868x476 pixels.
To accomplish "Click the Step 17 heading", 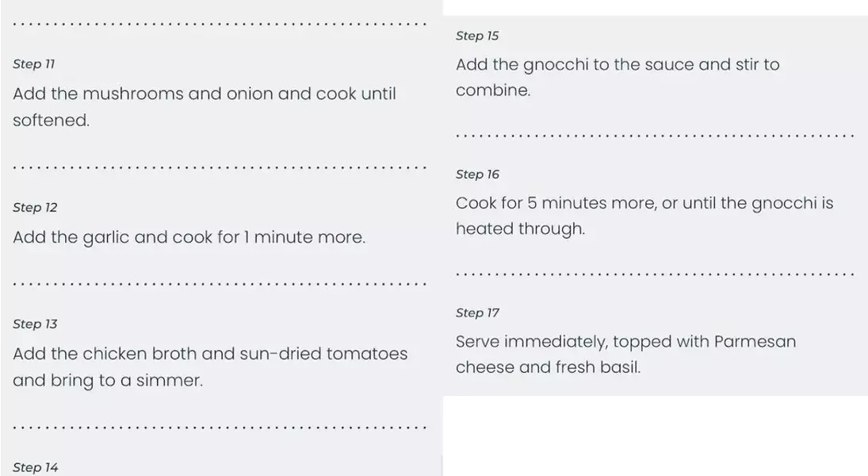I will click(x=477, y=313).
